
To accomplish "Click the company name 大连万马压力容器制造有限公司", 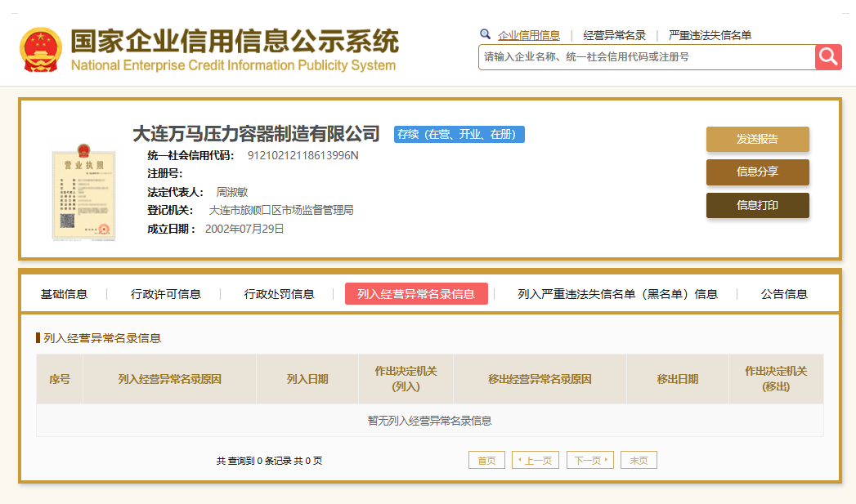I will click(x=256, y=134).
